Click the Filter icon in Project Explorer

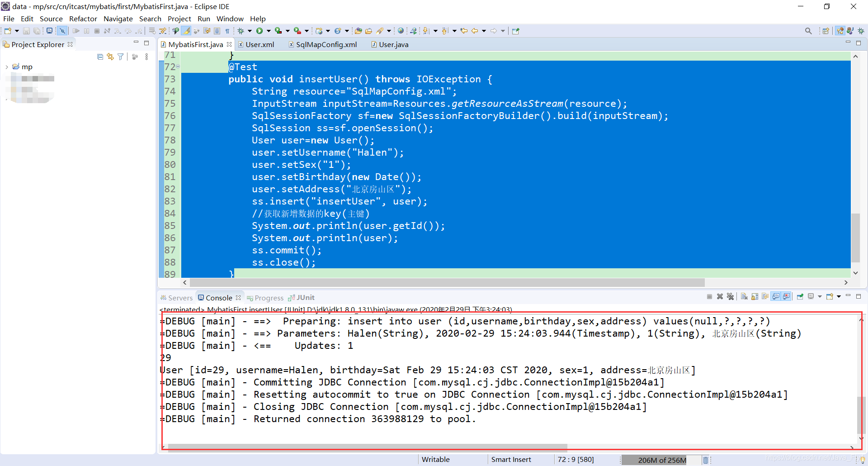pyautogui.click(x=121, y=57)
